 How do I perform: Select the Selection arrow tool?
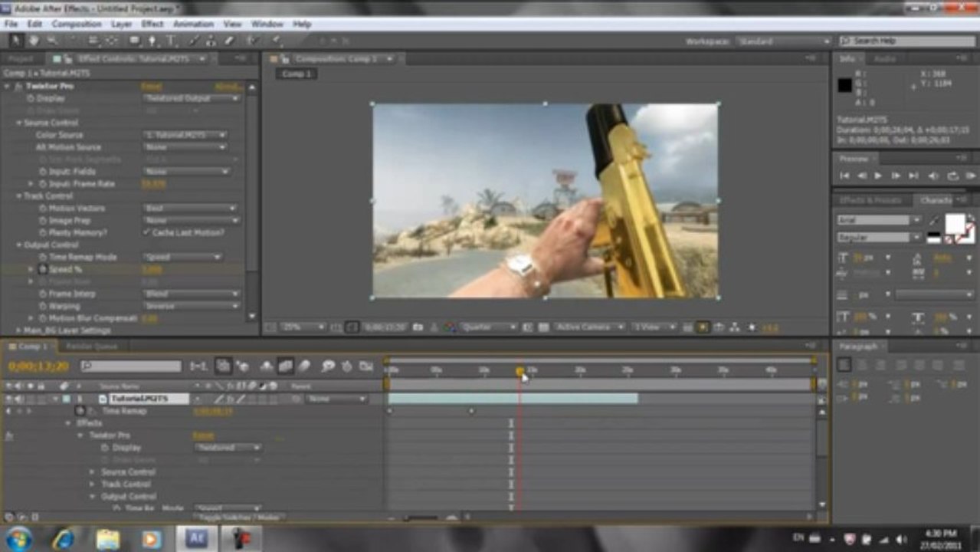(x=17, y=41)
